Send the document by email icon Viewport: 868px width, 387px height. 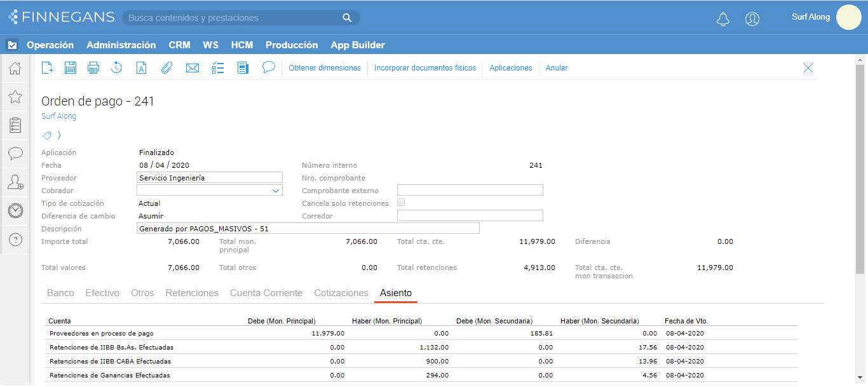[193, 68]
